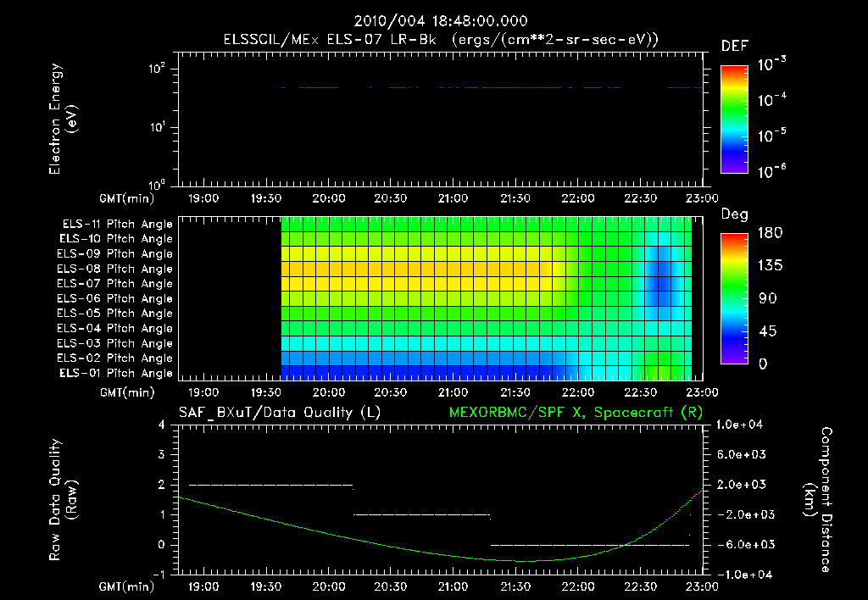Click the DEF label above the color bar
This screenshot has width=868, height=600.
pos(735,47)
